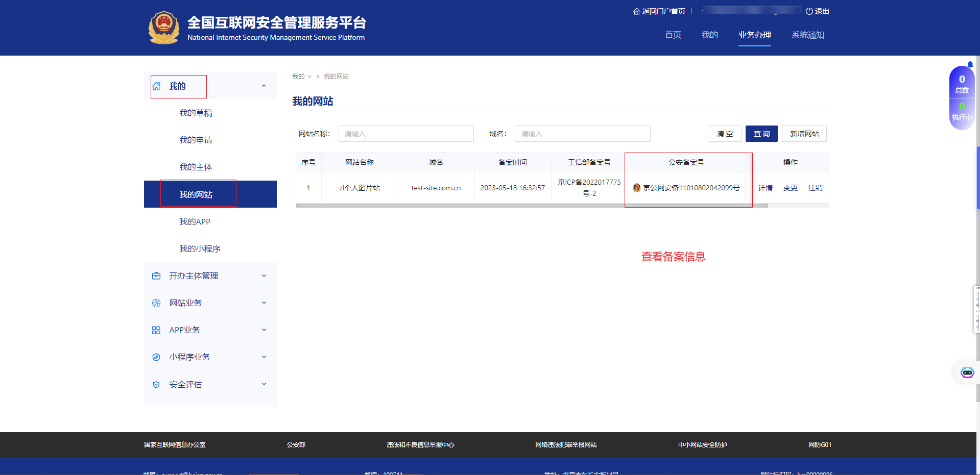Open the chatbot assistant robot icon
980x475 pixels.
[x=967, y=372]
